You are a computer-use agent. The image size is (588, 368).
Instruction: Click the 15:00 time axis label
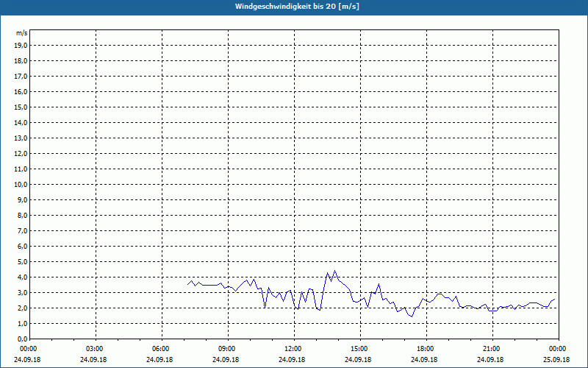[360, 349]
